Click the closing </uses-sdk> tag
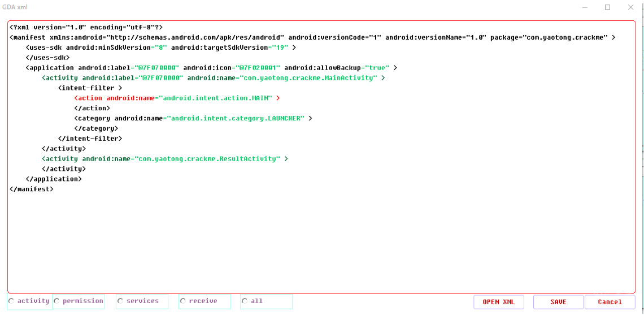 tap(47, 58)
